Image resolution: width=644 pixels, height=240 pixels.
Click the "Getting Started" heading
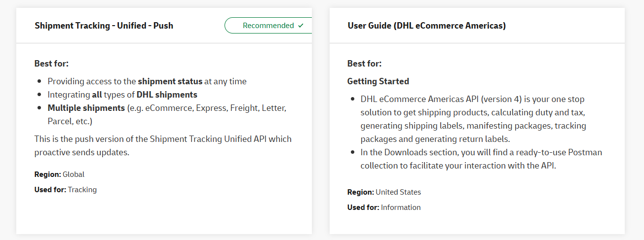(x=378, y=81)
